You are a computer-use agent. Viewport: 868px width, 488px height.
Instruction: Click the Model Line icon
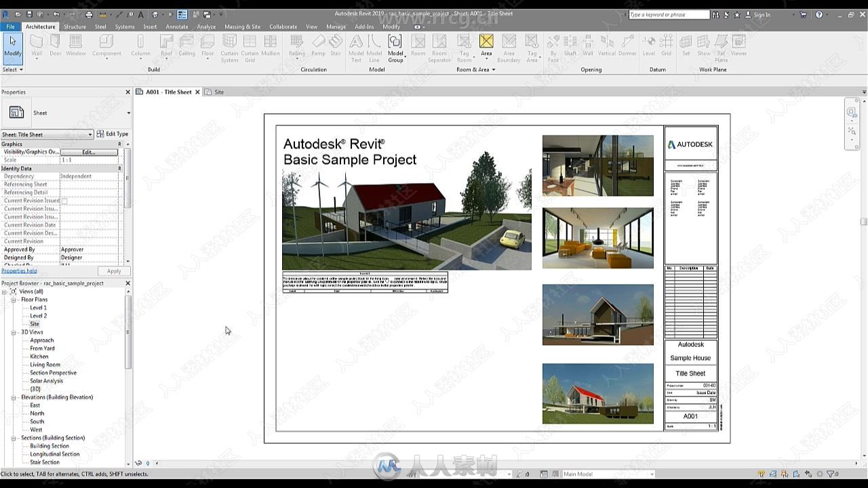pyautogui.click(x=374, y=41)
